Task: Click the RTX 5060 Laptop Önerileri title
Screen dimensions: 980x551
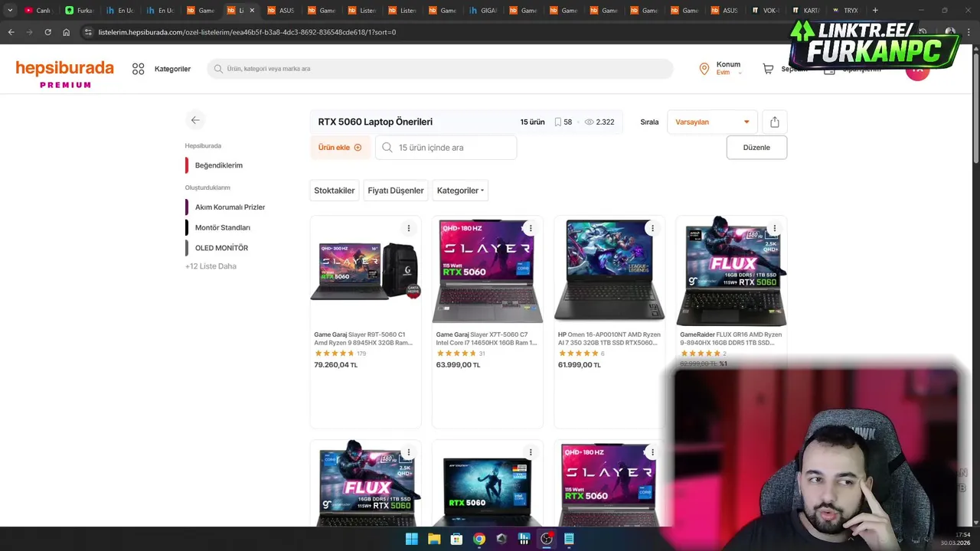Action: click(x=375, y=122)
